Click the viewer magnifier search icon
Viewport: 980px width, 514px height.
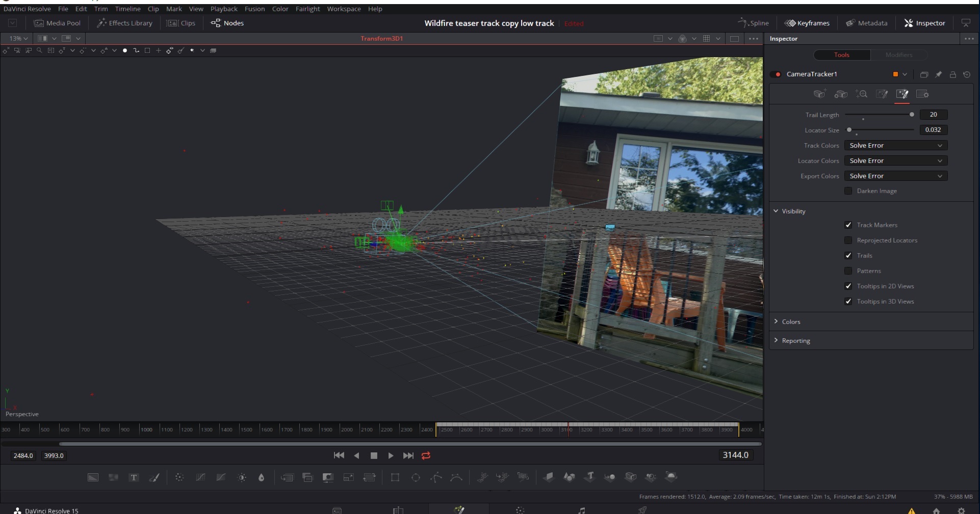(x=39, y=50)
